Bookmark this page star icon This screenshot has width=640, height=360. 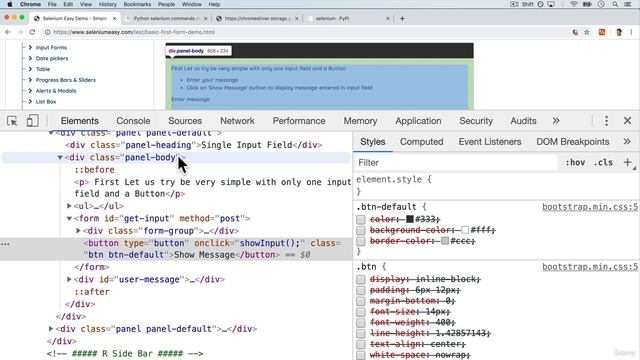[587, 32]
